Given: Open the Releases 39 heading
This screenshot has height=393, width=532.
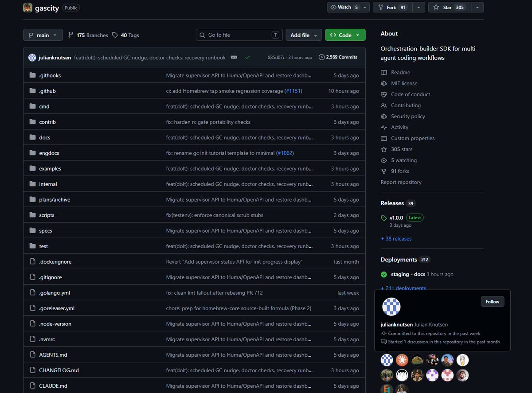Looking at the screenshot, I should pos(398,203).
